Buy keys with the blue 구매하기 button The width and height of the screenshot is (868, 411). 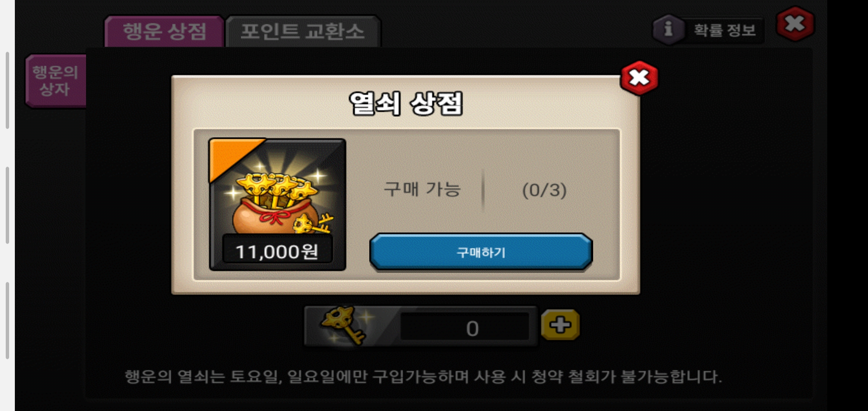click(x=481, y=252)
